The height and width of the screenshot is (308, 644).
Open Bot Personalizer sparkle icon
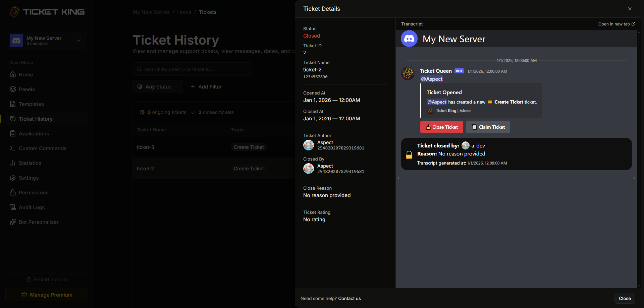click(13, 222)
